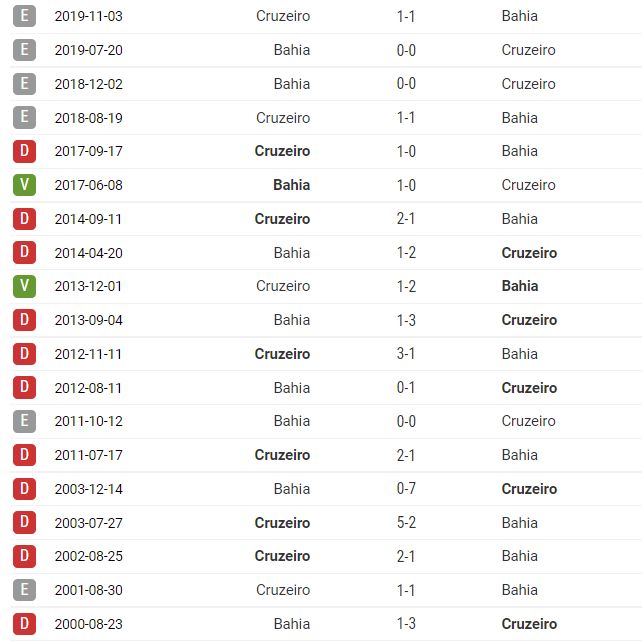Click the green V badge for 2017-06-08
The height and width of the screenshot is (642, 642).
[x=25, y=185]
